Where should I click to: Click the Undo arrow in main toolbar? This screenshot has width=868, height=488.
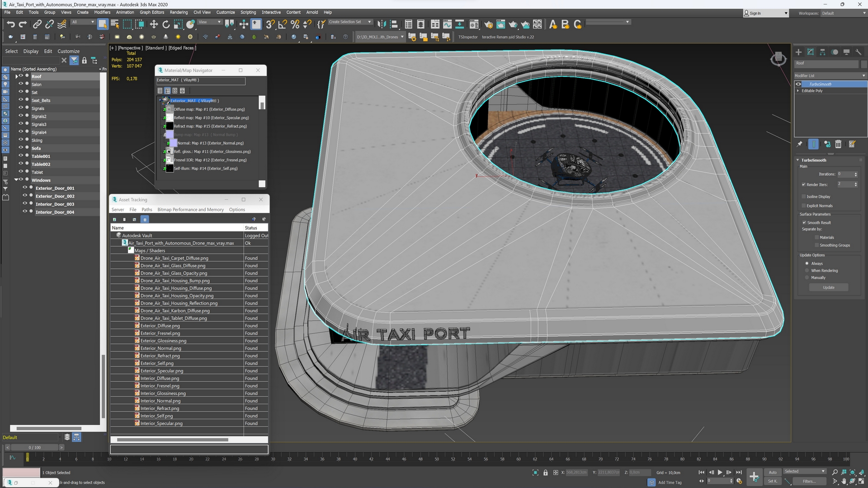coord(10,24)
